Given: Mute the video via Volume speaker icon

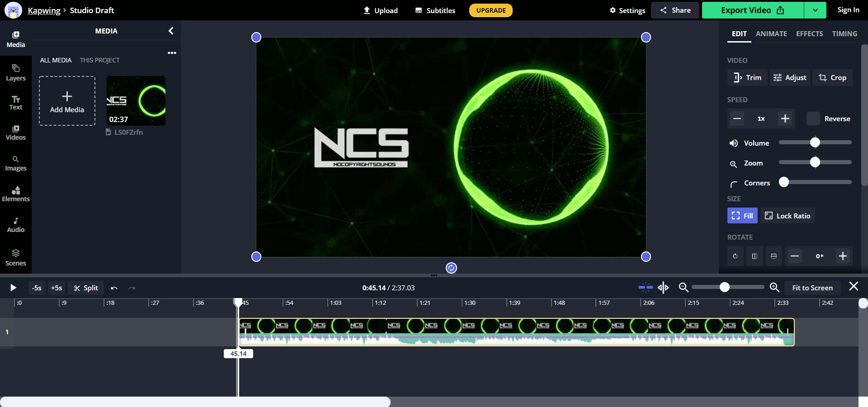Looking at the screenshot, I should click(733, 143).
